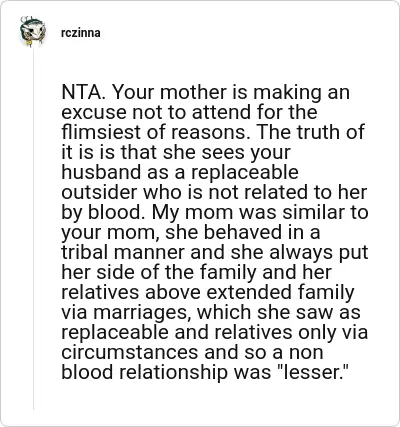
Task: Click the phrase 'flimsiest of reasons'
Action: [155, 132]
